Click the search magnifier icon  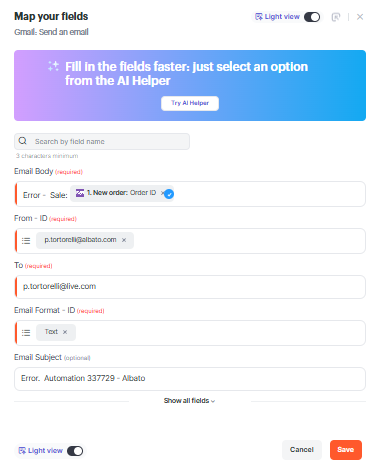(22, 141)
